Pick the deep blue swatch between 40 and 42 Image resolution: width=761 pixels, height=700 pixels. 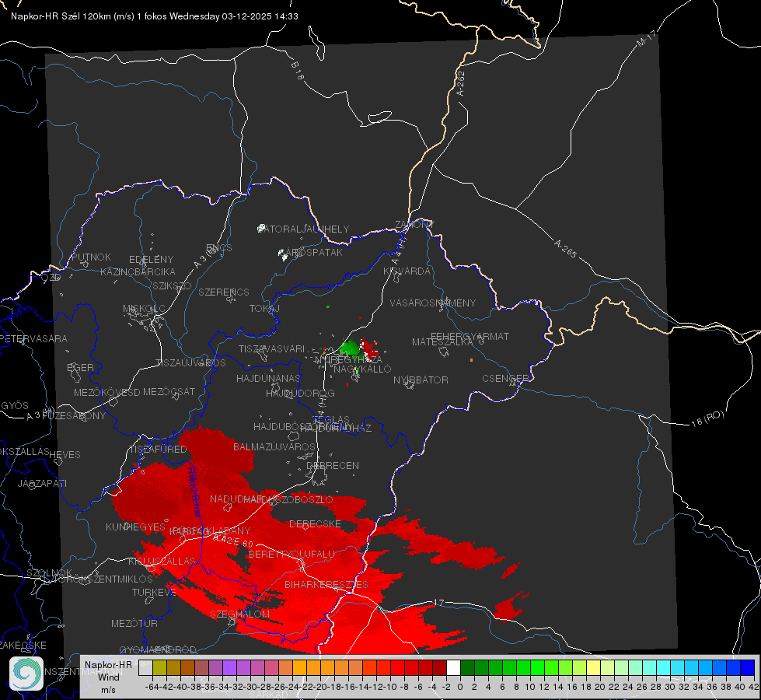pos(748,667)
